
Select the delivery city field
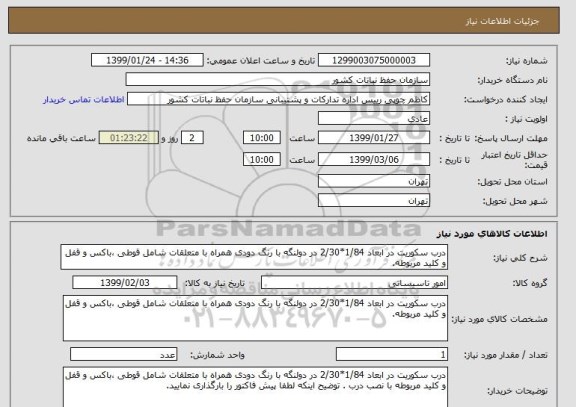click(374, 201)
